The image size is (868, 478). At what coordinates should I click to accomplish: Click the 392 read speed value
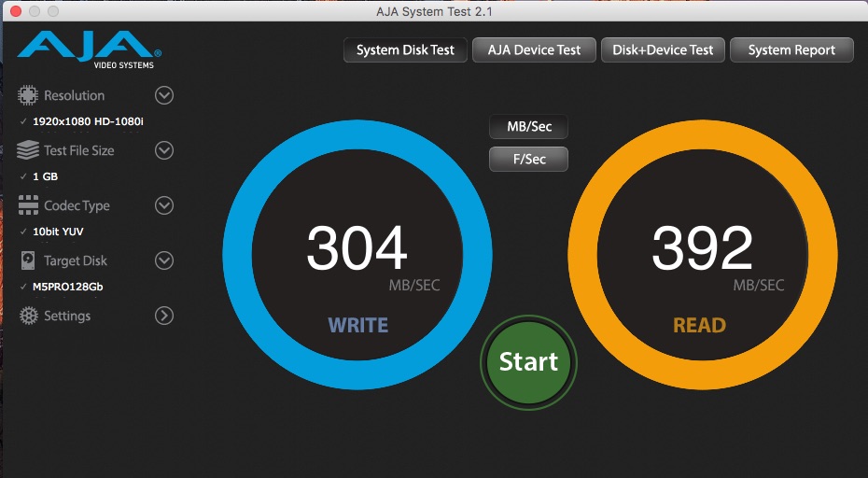tap(703, 247)
